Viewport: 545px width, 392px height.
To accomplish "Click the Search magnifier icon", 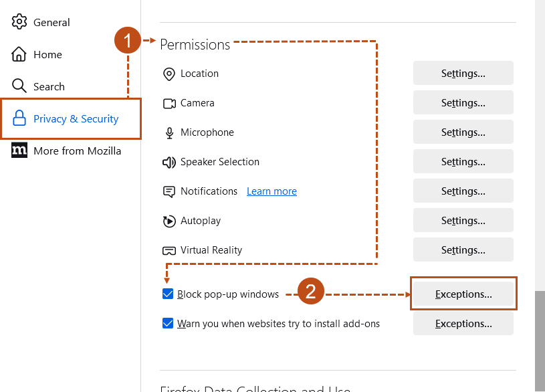I will tap(19, 86).
